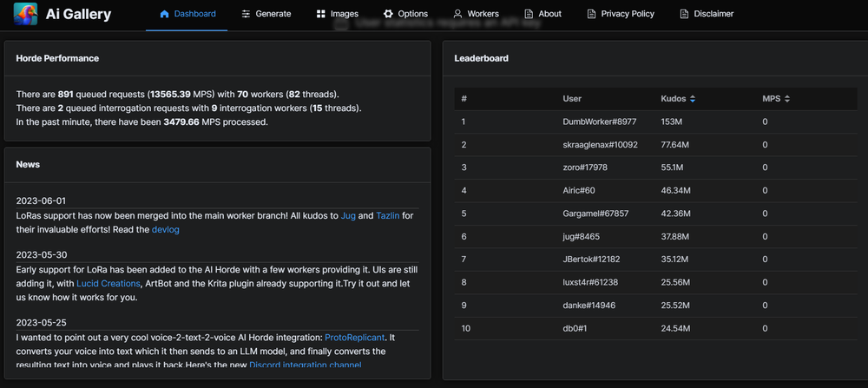
Task: Visit the Lucid Creations link
Action: click(x=108, y=283)
